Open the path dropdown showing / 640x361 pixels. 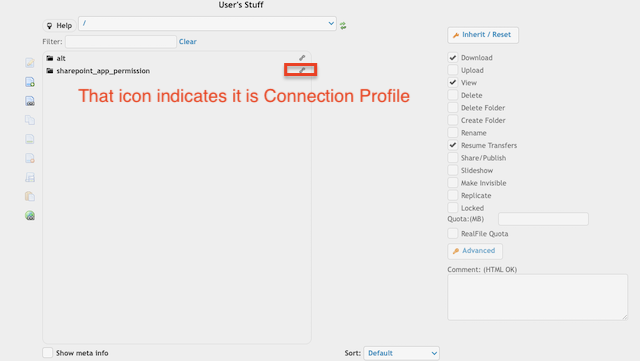[207, 24]
